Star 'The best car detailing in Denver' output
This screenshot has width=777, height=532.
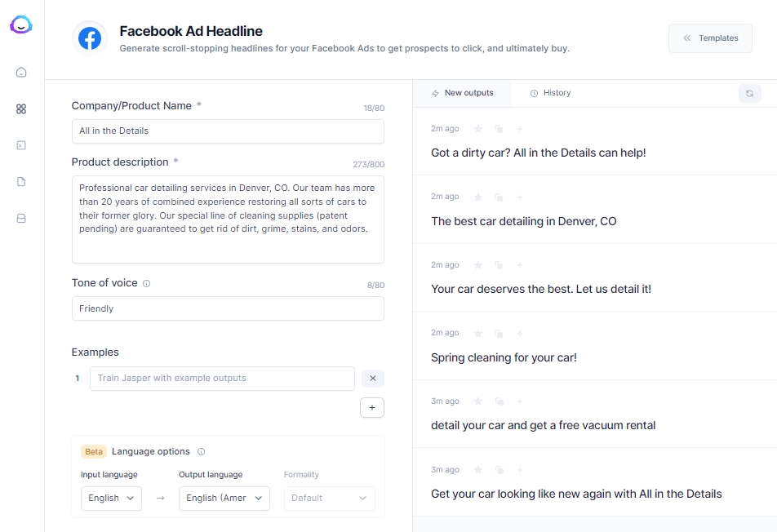[x=478, y=197]
